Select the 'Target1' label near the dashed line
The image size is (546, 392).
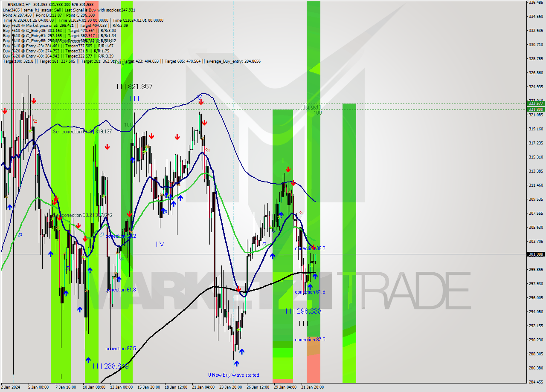312,107
